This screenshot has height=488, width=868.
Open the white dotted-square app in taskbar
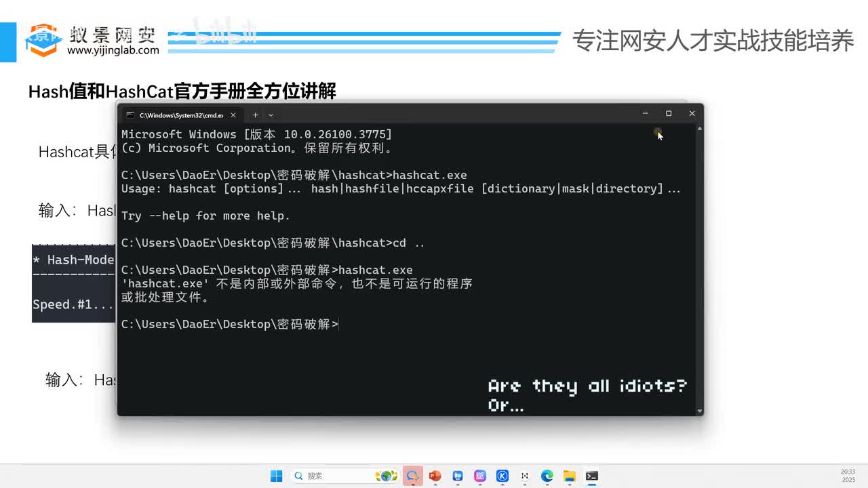(525, 476)
